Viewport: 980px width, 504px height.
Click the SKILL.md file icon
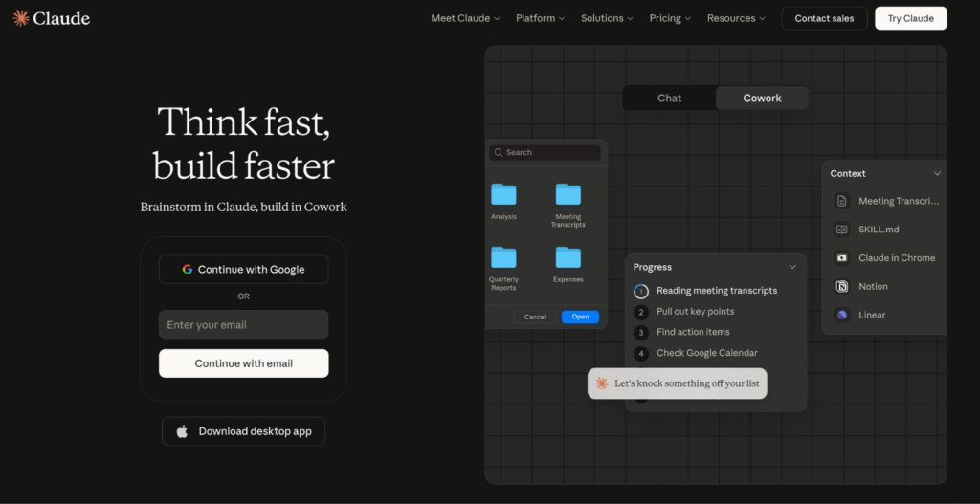(x=842, y=230)
